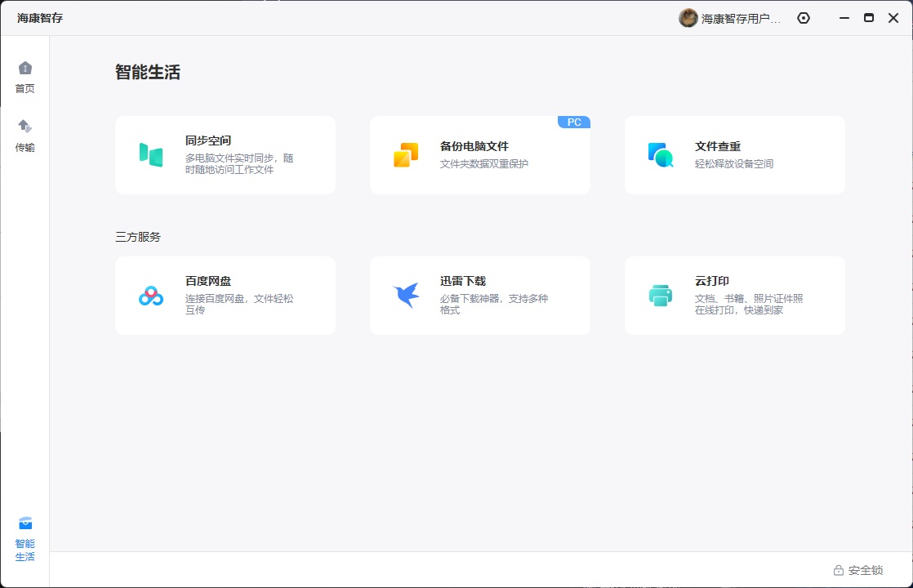Screen dimensions: 913x588
Task: Launch 文件查重 to free device space
Action: click(734, 154)
